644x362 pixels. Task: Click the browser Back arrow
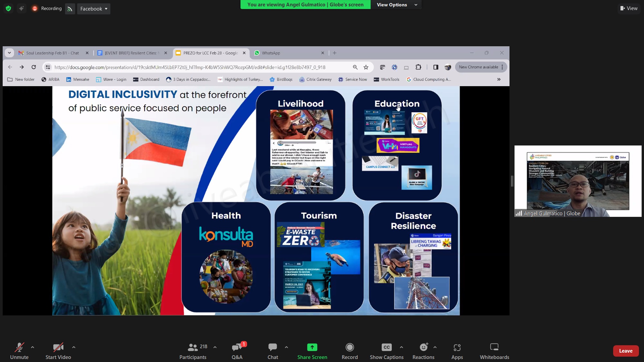pyautogui.click(x=10, y=67)
